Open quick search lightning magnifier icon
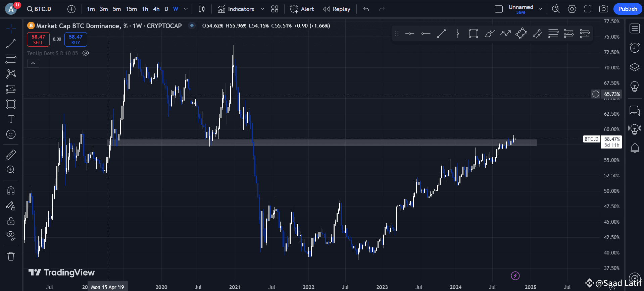This screenshot has width=644, height=291. coord(556,9)
